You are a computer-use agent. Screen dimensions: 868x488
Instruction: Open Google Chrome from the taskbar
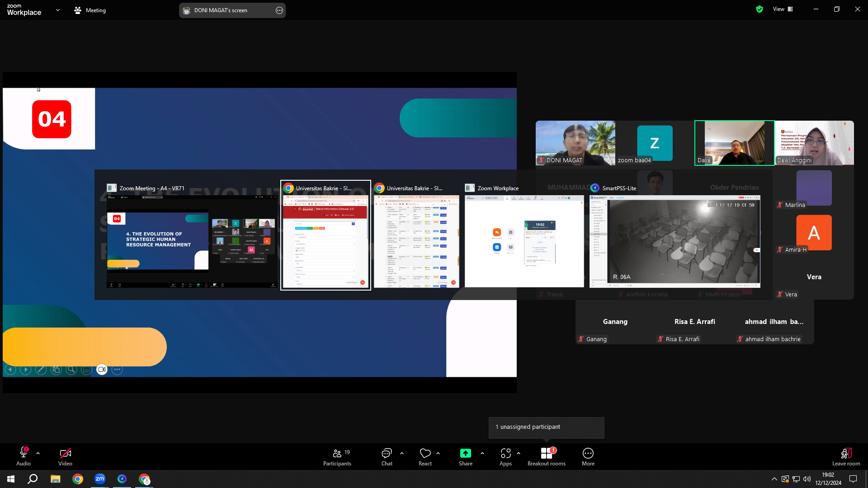click(78, 479)
